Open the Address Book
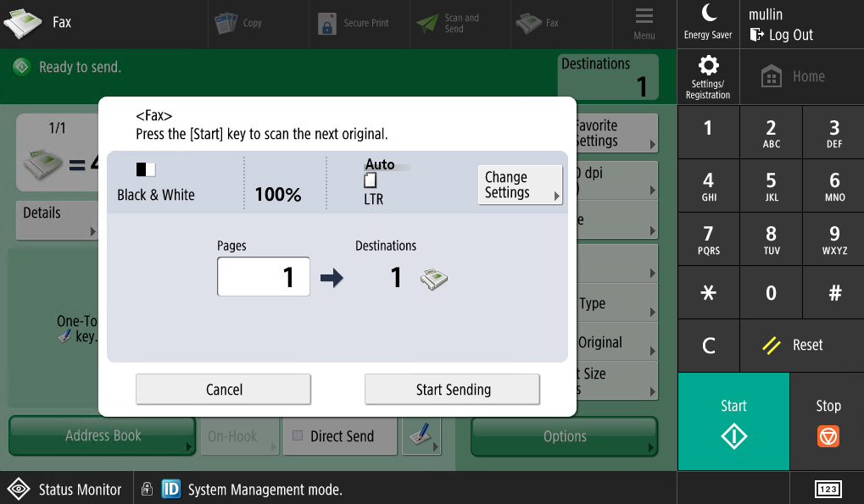This screenshot has height=504, width=864. 102,435
